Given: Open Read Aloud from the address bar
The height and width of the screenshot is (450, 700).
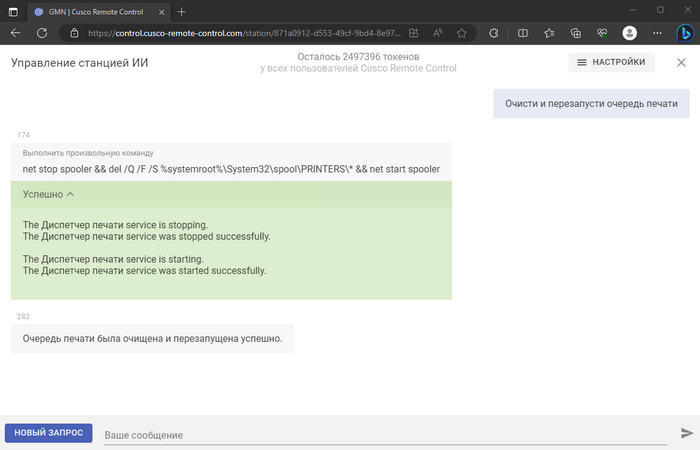Looking at the screenshot, I should point(436,32).
